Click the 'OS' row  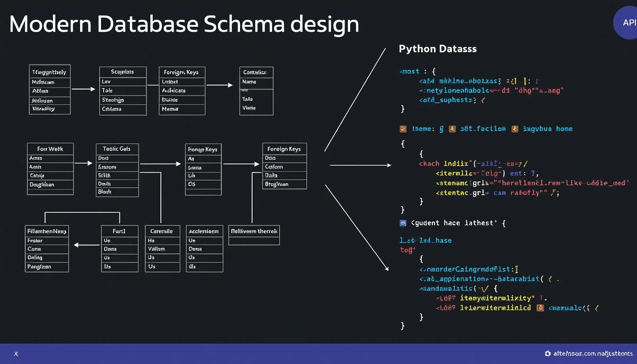203,184
